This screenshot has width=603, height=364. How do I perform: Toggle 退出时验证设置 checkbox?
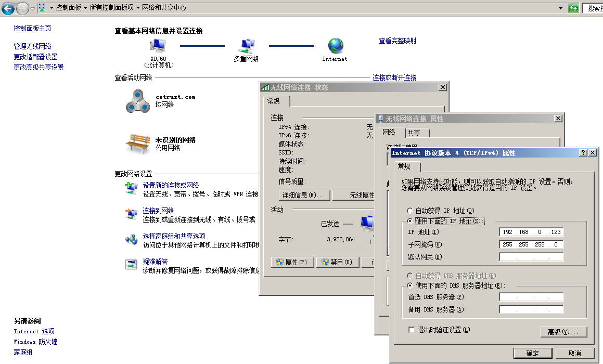click(x=412, y=330)
